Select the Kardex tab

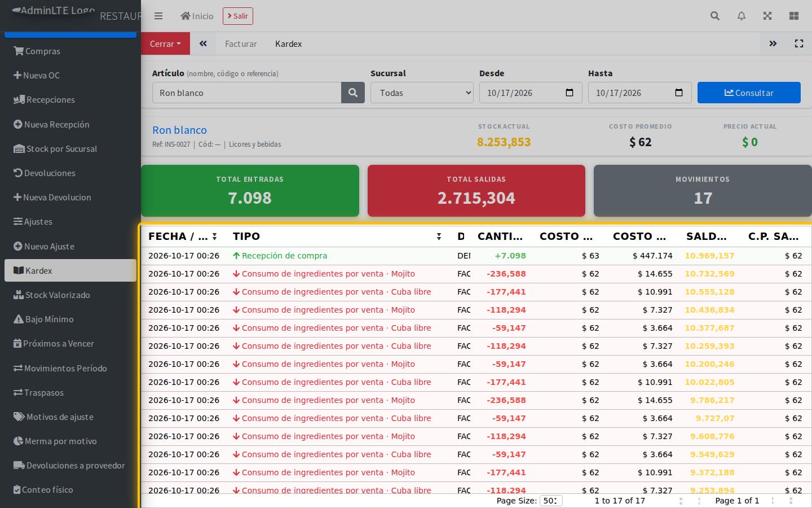[x=288, y=43]
